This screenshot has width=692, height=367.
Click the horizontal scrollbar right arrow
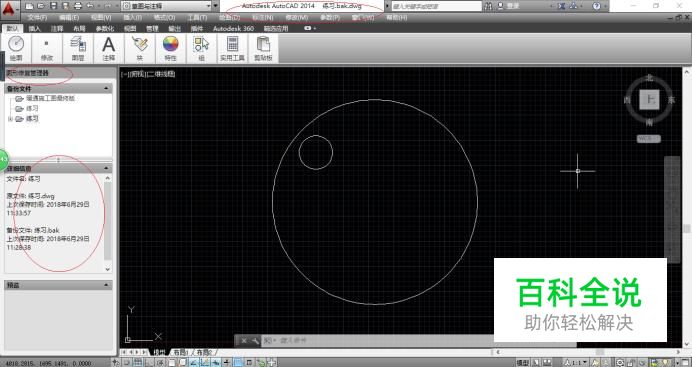coord(678,352)
